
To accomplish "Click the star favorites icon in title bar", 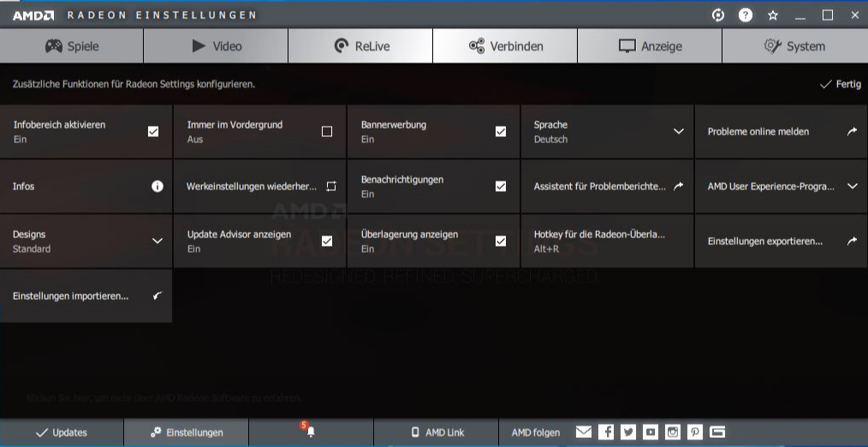I will (x=773, y=15).
